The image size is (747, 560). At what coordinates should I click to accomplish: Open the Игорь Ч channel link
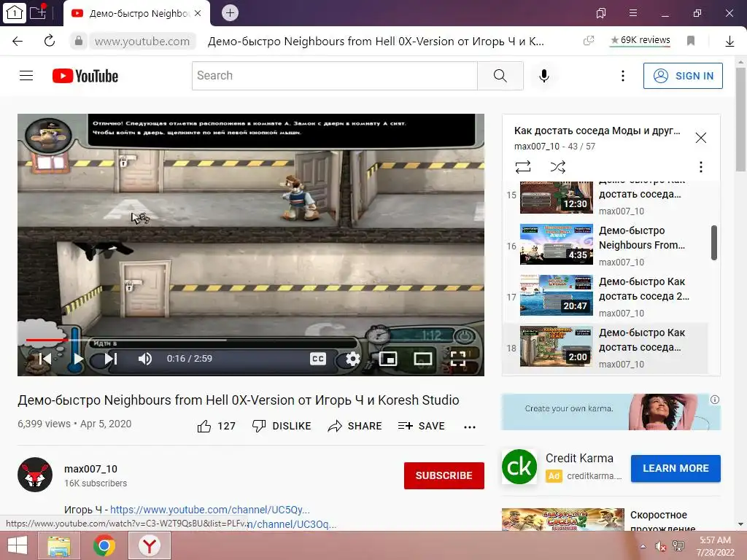pos(209,510)
